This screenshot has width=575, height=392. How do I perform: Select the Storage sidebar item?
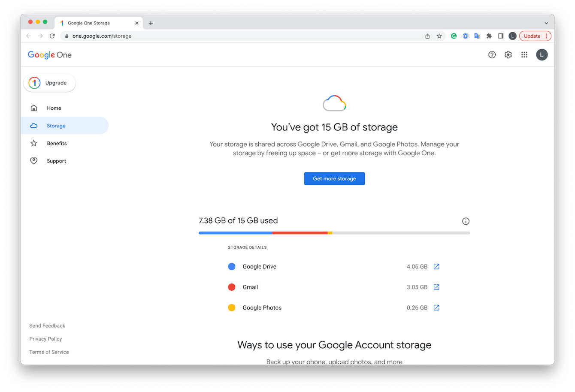coord(64,126)
